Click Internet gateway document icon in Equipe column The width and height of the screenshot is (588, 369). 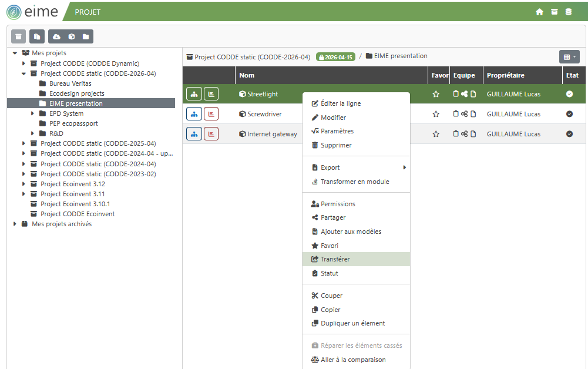[473, 133]
